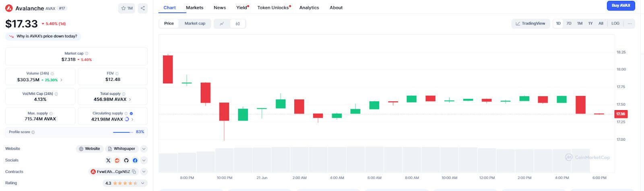Open 'Why is AVAX's price down today?'

43,36
